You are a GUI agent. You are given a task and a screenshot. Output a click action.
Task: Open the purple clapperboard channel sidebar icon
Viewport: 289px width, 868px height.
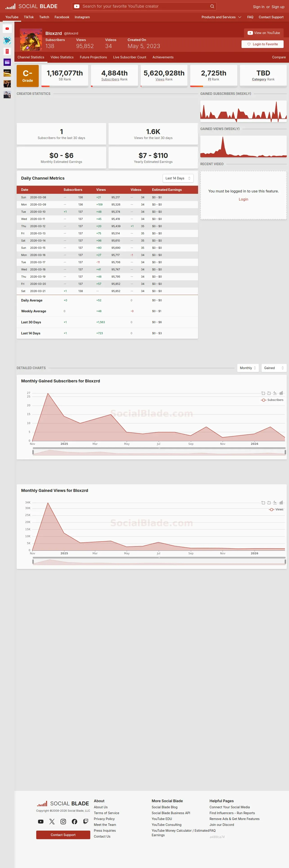[x=7, y=62]
